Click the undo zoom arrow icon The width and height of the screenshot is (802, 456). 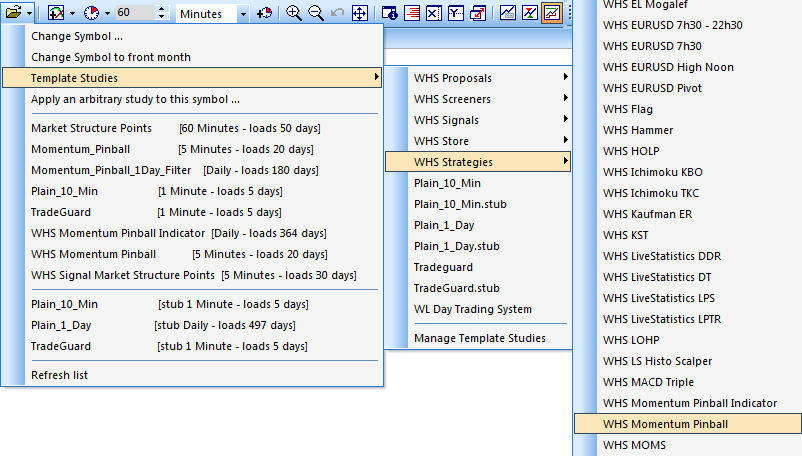pos(337,13)
